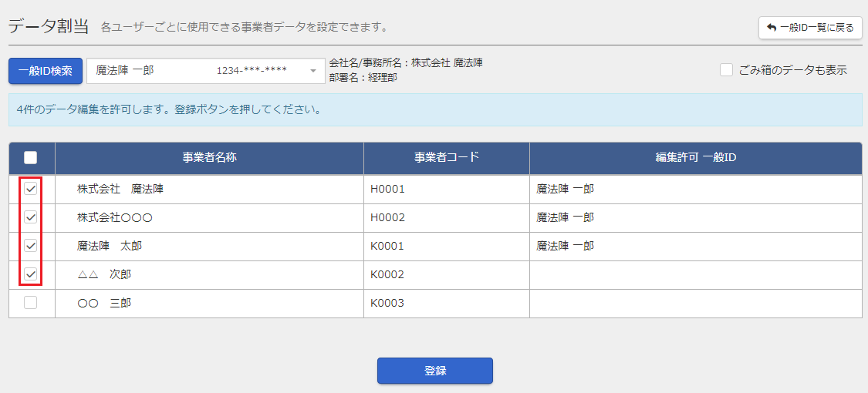Click the 登録 button
This screenshot has width=868, height=393.
[435, 371]
